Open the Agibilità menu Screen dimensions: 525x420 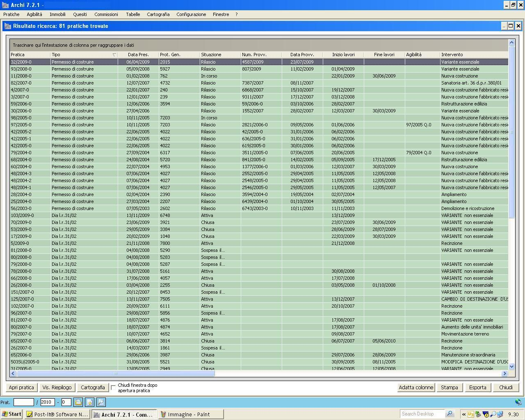pyautogui.click(x=34, y=14)
